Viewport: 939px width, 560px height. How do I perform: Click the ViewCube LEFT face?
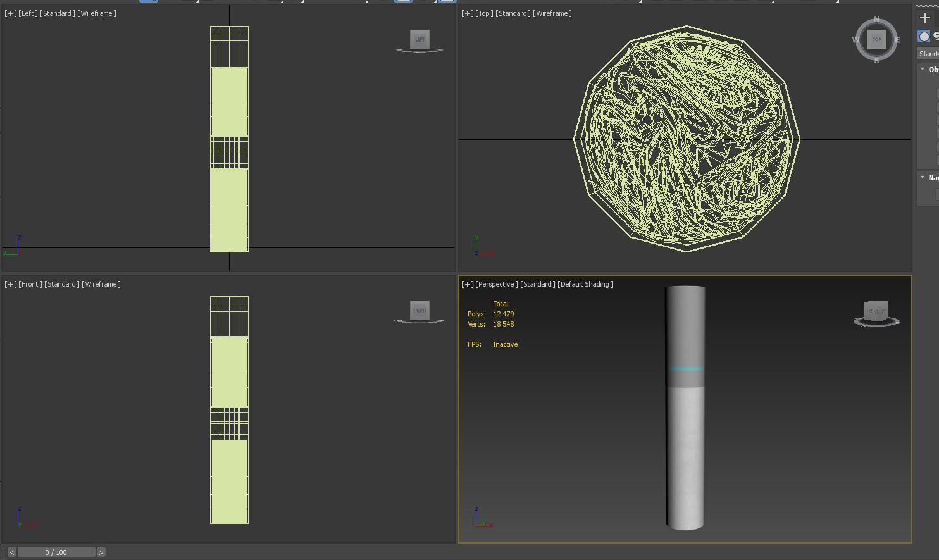tap(420, 39)
